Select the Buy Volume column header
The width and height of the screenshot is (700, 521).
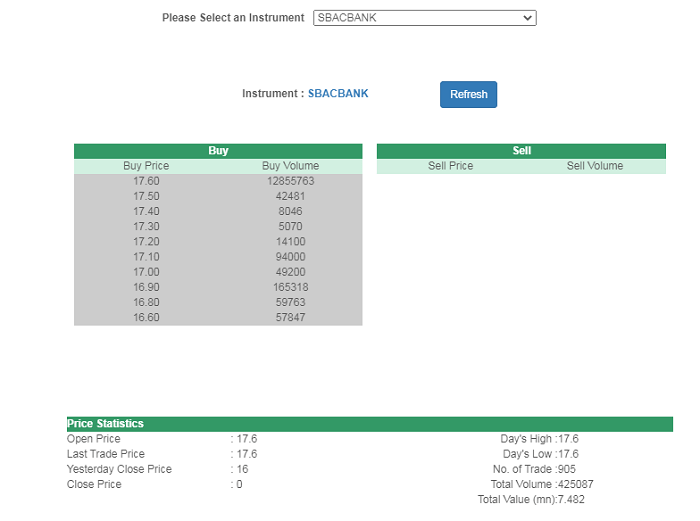[290, 166]
